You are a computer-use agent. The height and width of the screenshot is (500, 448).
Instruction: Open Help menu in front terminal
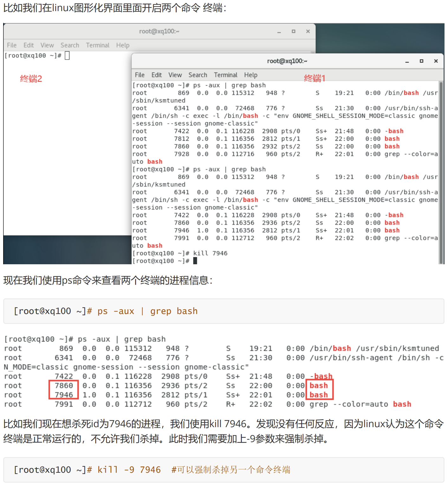click(x=250, y=75)
